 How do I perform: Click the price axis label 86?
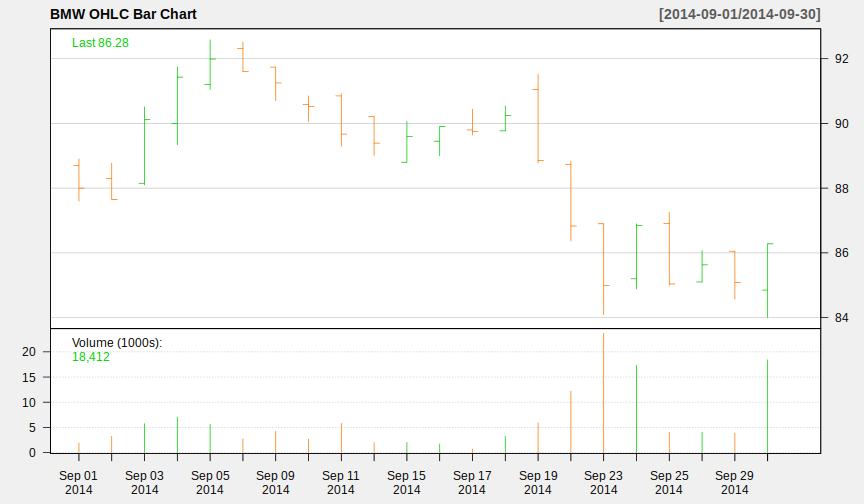point(841,253)
